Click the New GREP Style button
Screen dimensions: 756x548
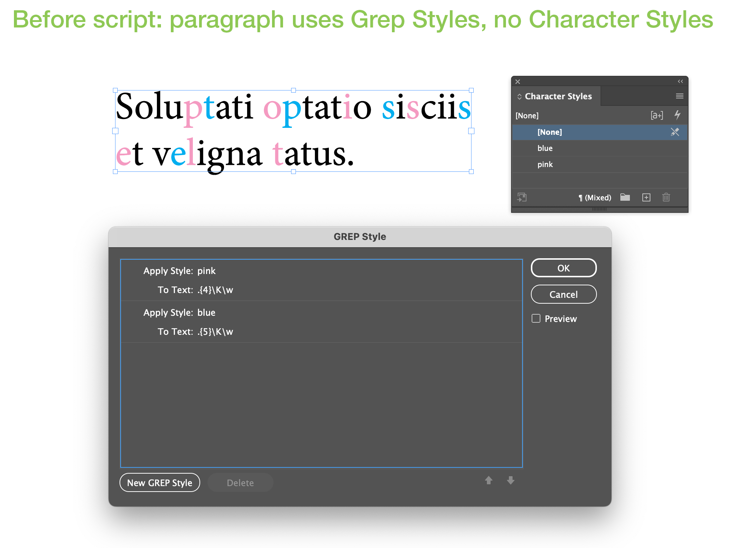[x=159, y=483]
